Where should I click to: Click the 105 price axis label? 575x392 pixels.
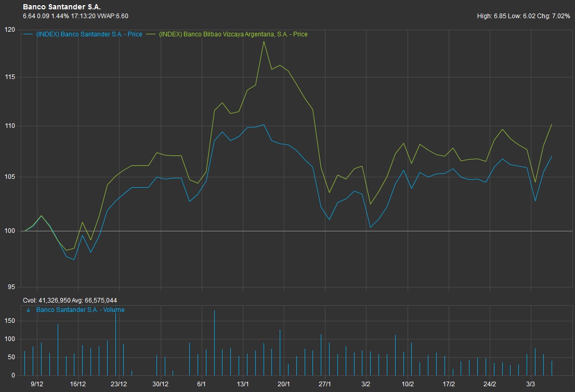point(10,177)
